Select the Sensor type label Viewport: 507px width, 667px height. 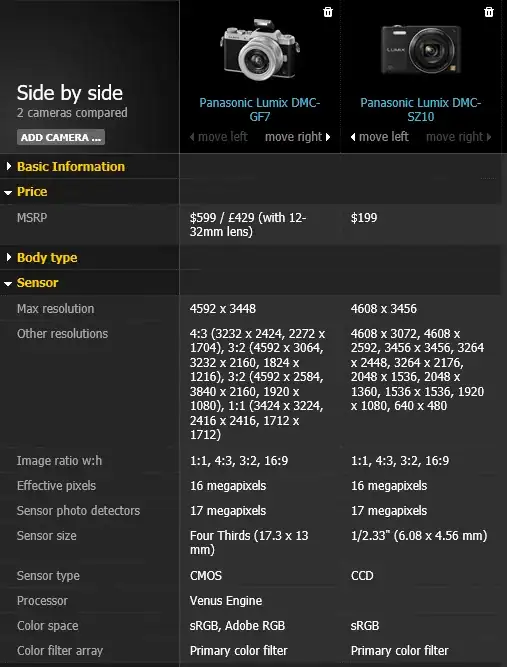point(48,576)
